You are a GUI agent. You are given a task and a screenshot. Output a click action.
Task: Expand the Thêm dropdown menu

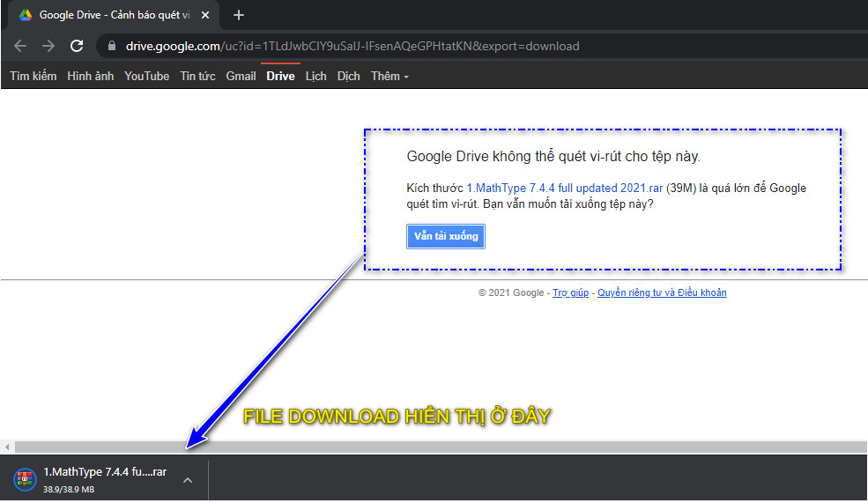tap(389, 77)
